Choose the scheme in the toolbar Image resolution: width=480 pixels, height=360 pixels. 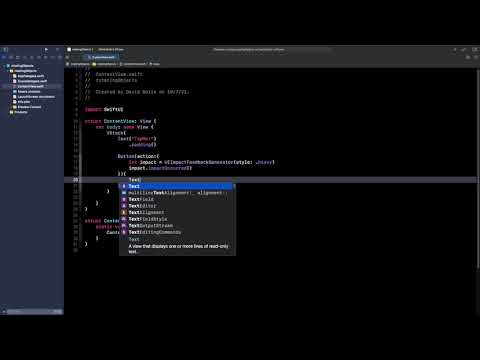pos(80,50)
